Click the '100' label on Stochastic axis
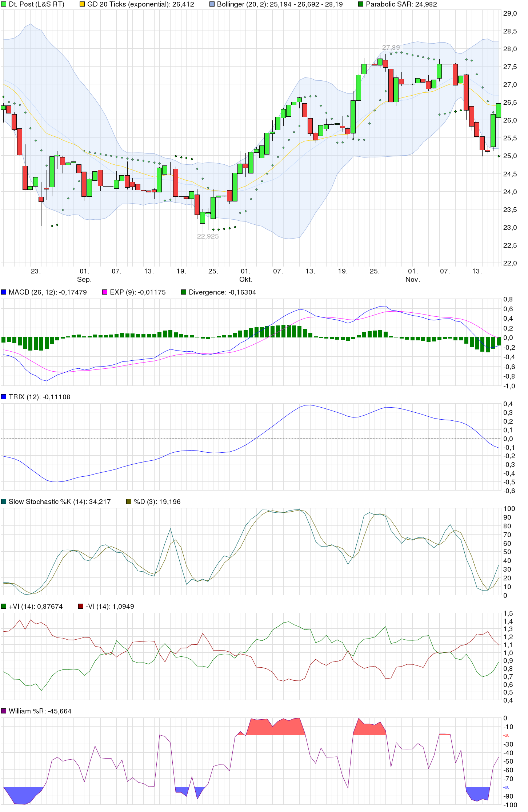The width and height of the screenshot is (528, 812). pyautogui.click(x=509, y=509)
